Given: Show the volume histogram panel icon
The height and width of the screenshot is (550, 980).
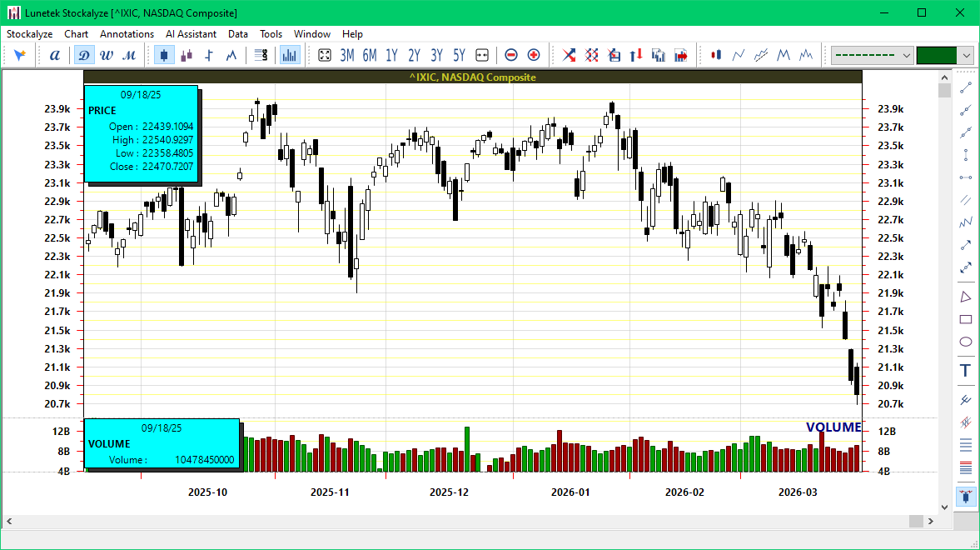Looking at the screenshot, I should [x=289, y=54].
